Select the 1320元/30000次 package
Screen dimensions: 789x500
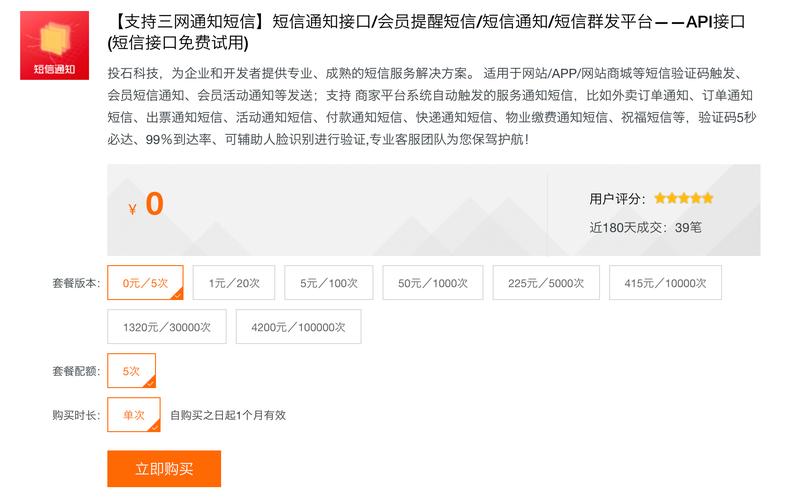[x=167, y=327]
